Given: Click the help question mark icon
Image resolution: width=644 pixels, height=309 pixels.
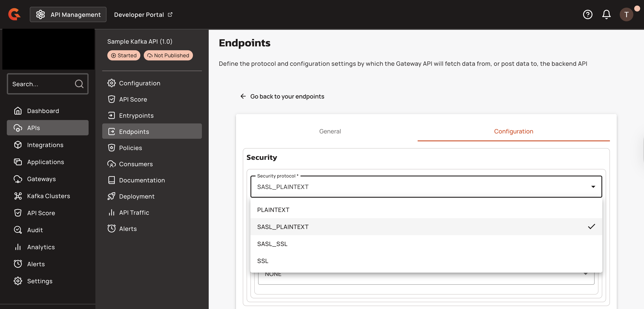Looking at the screenshot, I should click(x=588, y=14).
